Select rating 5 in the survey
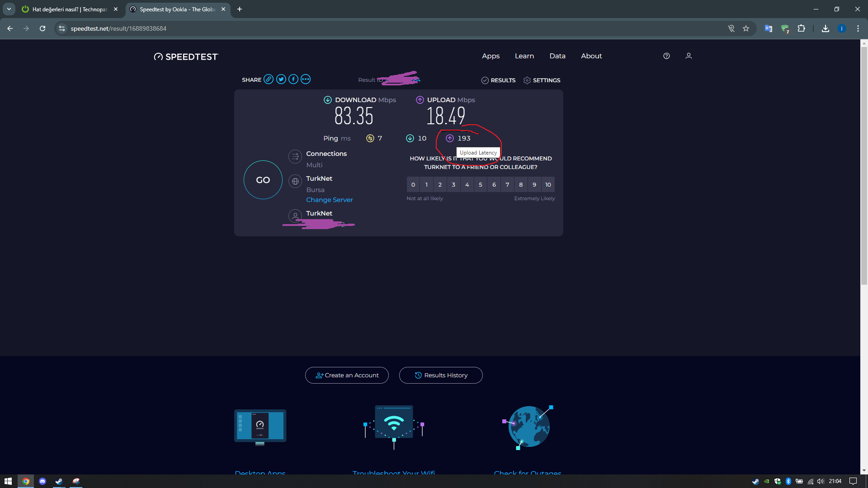Image resolution: width=868 pixels, height=488 pixels. click(481, 185)
